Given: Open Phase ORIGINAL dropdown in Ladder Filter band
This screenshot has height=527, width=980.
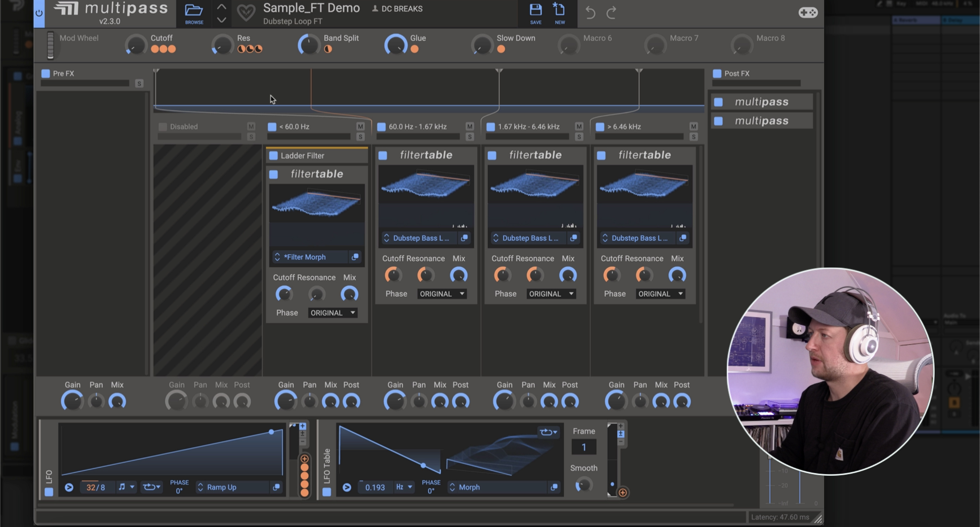Looking at the screenshot, I should 332,313.
